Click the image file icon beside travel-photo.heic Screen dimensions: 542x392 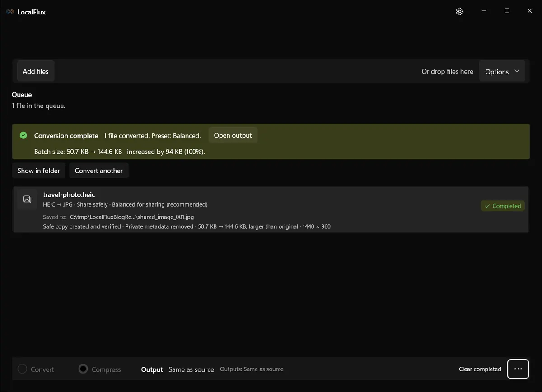27,199
